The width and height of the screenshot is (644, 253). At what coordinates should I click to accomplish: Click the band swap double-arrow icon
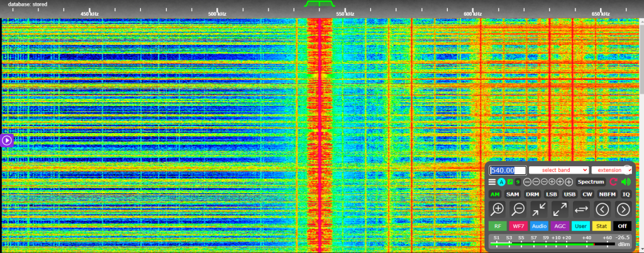click(x=582, y=210)
